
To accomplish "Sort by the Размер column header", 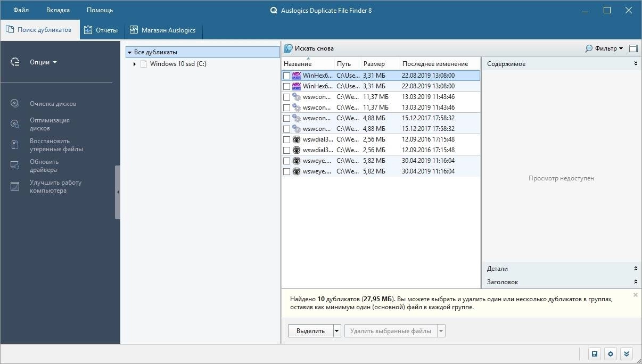I will 380,64.
